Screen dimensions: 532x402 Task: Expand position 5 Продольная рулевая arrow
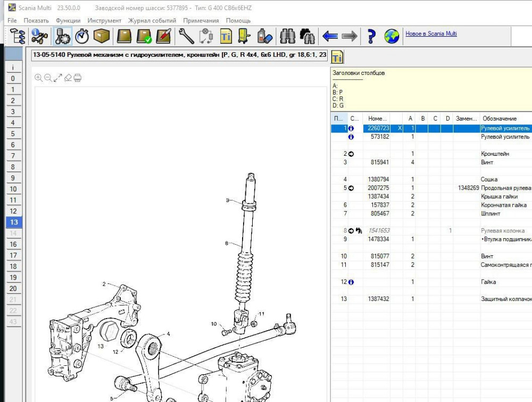click(x=351, y=188)
